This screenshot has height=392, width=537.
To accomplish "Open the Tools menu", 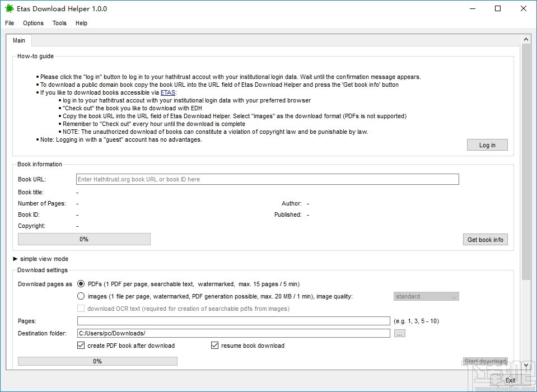I will [59, 23].
